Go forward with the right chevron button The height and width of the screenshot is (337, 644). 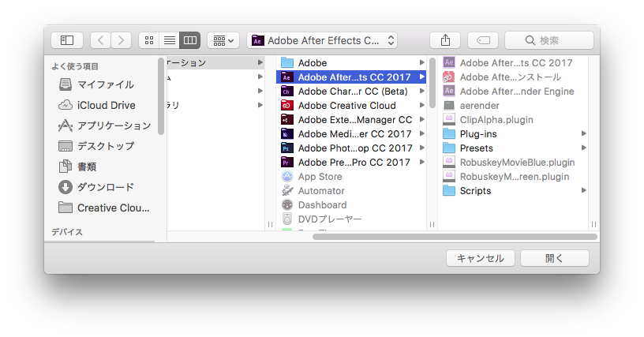[x=122, y=40]
